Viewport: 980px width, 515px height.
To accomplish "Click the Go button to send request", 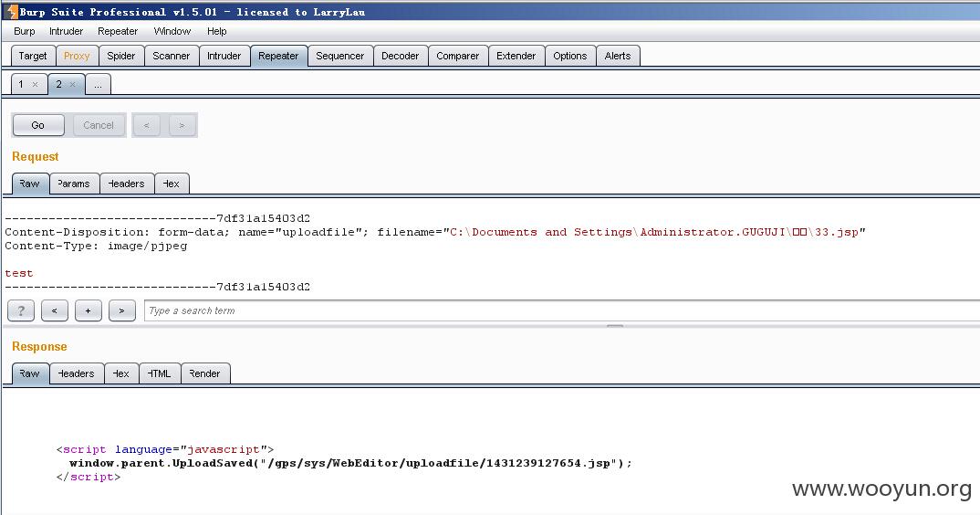I will tap(38, 125).
